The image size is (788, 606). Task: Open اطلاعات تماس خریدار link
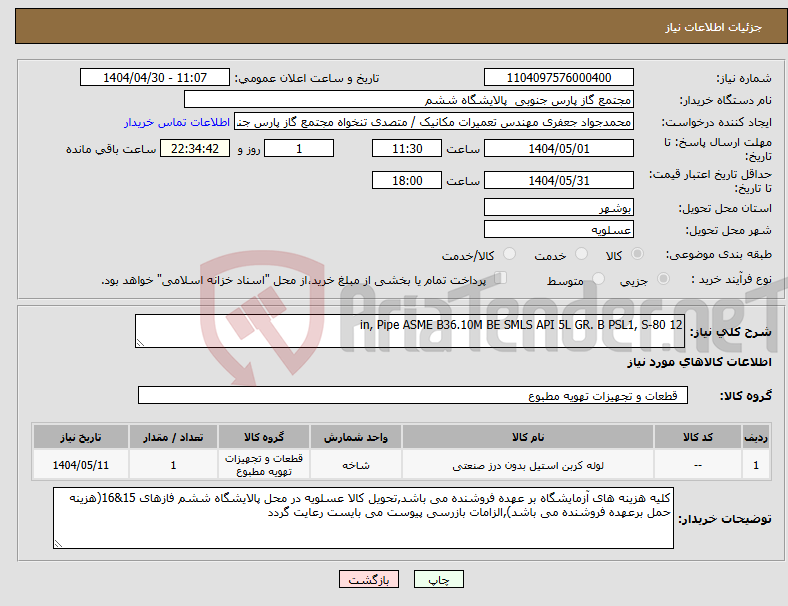coord(177,122)
